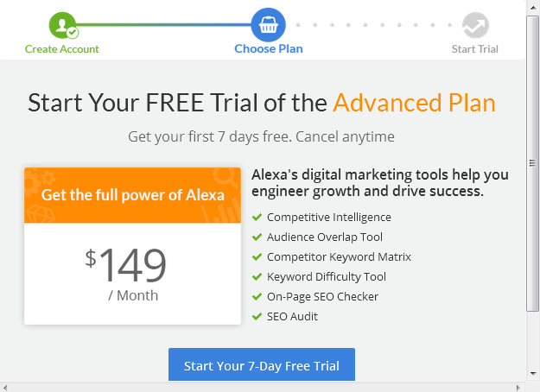Select the Create Account step label
Screen dimensions: 540x392
coord(62,49)
